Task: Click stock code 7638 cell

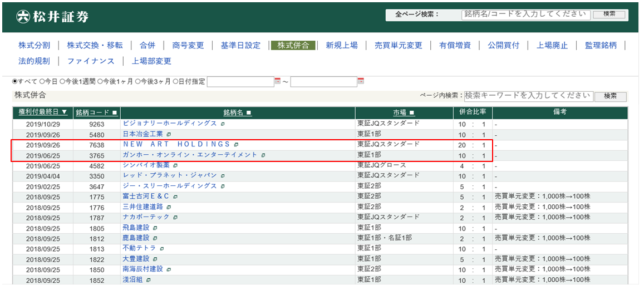Action: point(97,145)
